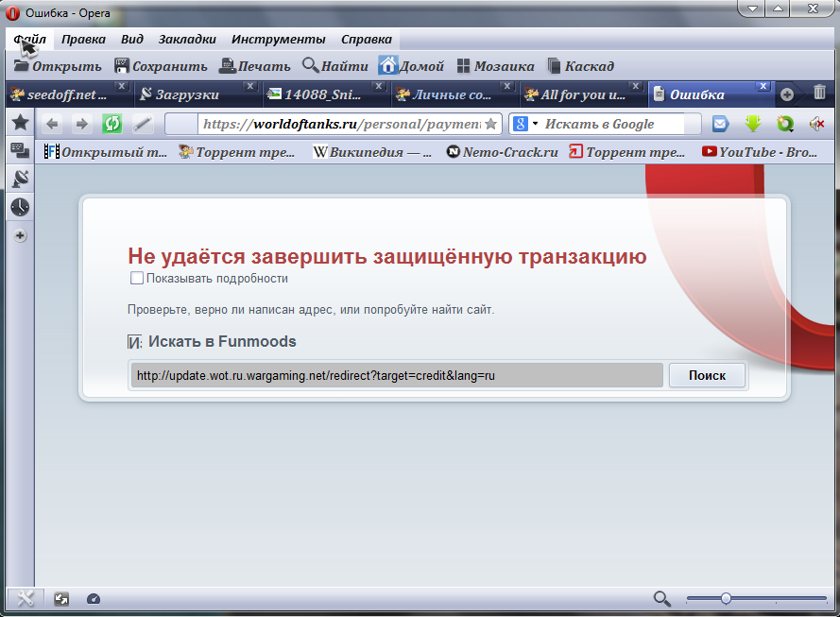Close the All for you u... tab
Image resolution: width=840 pixels, height=617 pixels.
(x=635, y=86)
